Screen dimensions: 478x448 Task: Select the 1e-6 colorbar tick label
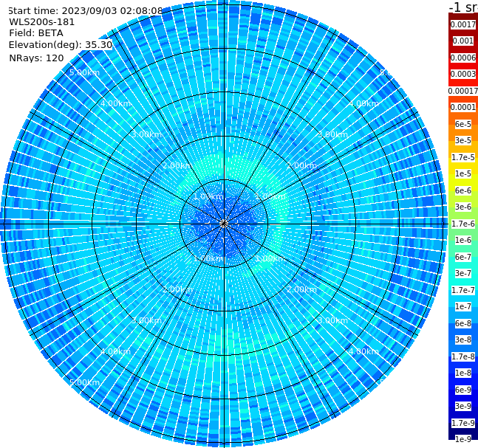tap(463, 240)
